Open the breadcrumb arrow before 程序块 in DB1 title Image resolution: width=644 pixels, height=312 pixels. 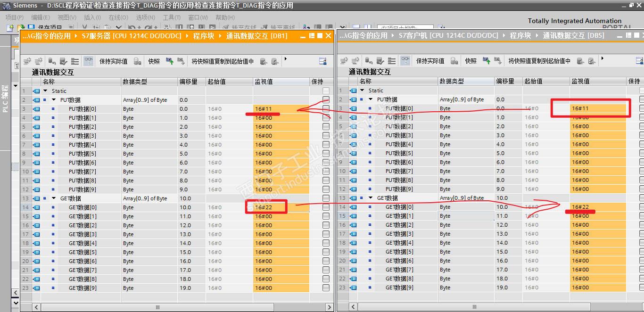188,36
